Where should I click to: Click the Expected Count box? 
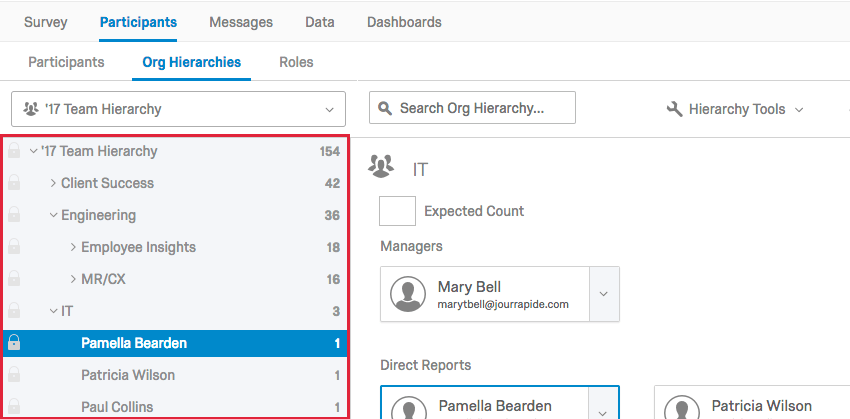(x=397, y=211)
